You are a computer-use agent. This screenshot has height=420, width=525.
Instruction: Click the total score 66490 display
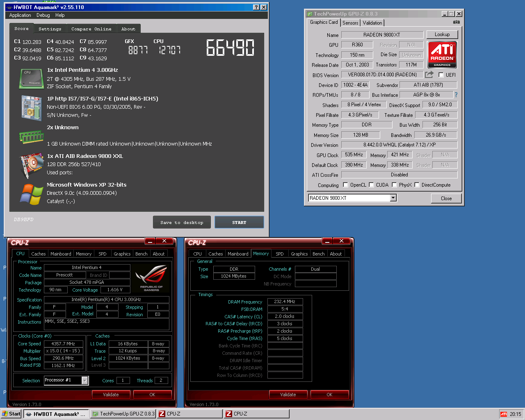click(x=230, y=48)
